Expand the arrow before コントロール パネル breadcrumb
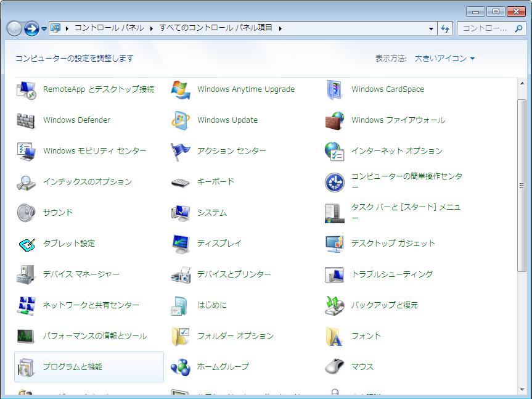Image resolution: width=532 pixels, height=399 pixels. (67, 28)
